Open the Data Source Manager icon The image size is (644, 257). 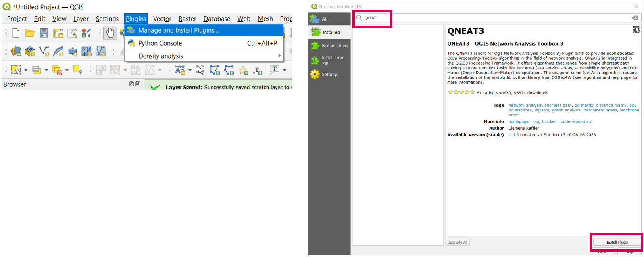tap(16, 51)
